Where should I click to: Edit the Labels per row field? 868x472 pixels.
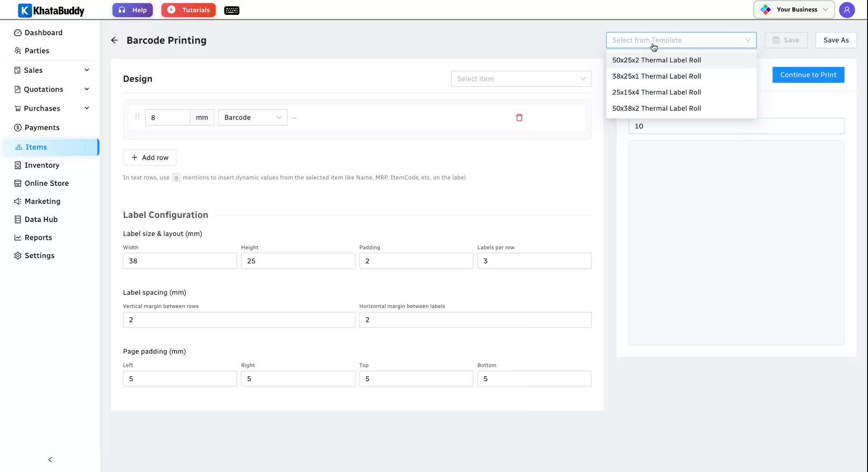click(x=534, y=261)
